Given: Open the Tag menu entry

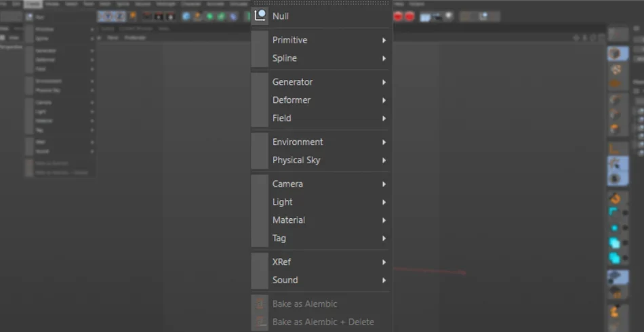Looking at the screenshot, I should 321,238.
